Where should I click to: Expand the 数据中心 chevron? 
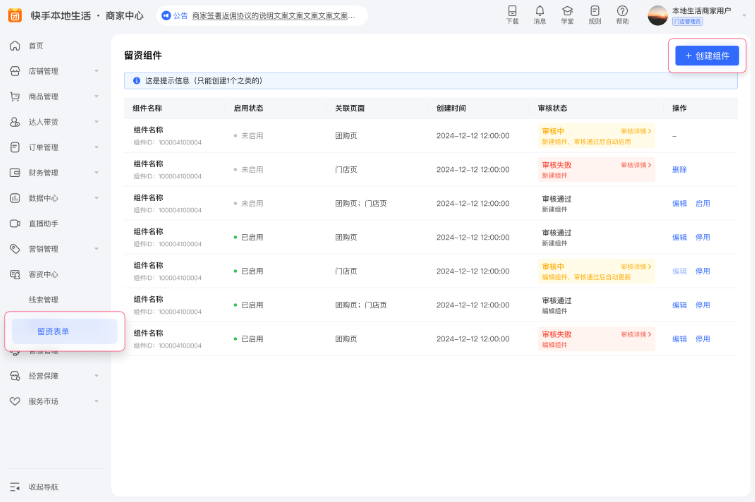96,198
